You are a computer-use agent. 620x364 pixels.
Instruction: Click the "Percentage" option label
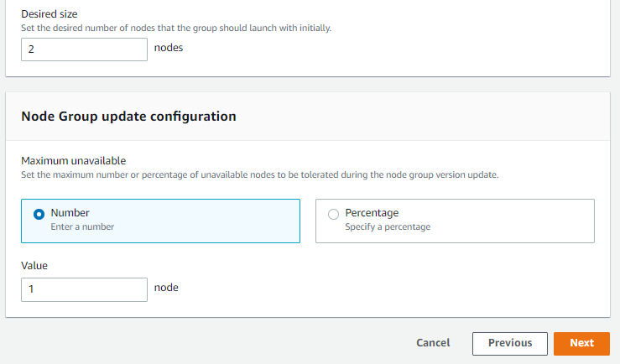(372, 213)
